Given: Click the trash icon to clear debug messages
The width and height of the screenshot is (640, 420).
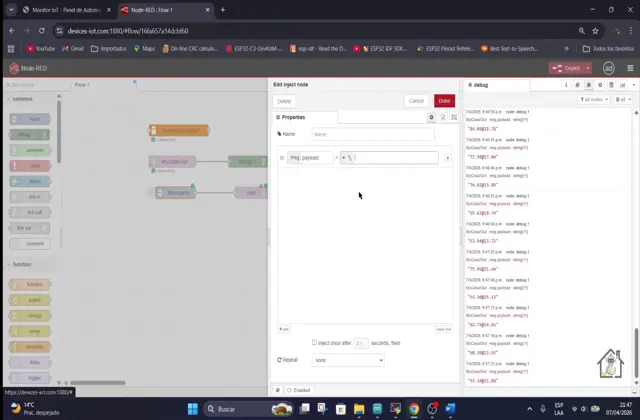Looking at the screenshot, I should 625,100.
